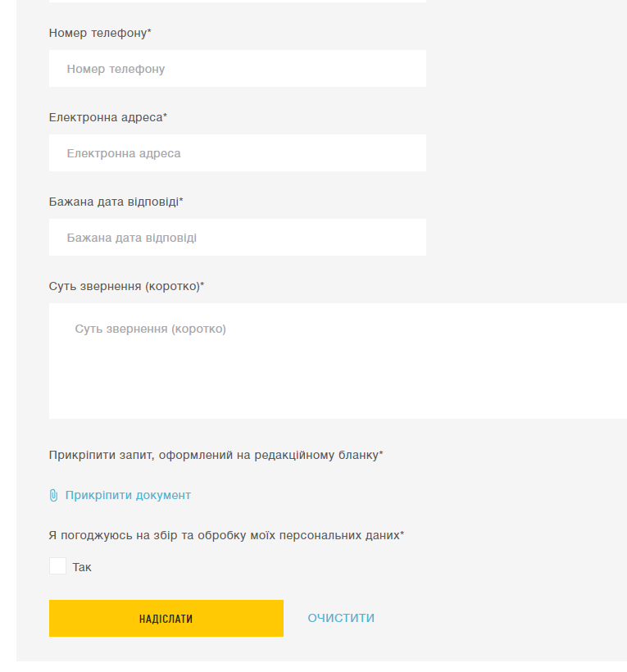Click the asterisk after the phone number label
This screenshot has width=627, height=672.
pyautogui.click(x=149, y=32)
